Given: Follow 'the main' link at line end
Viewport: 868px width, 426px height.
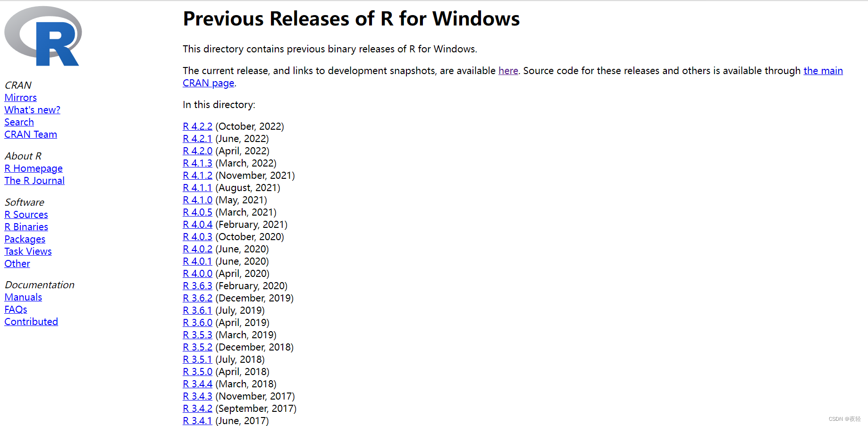Looking at the screenshot, I should point(823,71).
